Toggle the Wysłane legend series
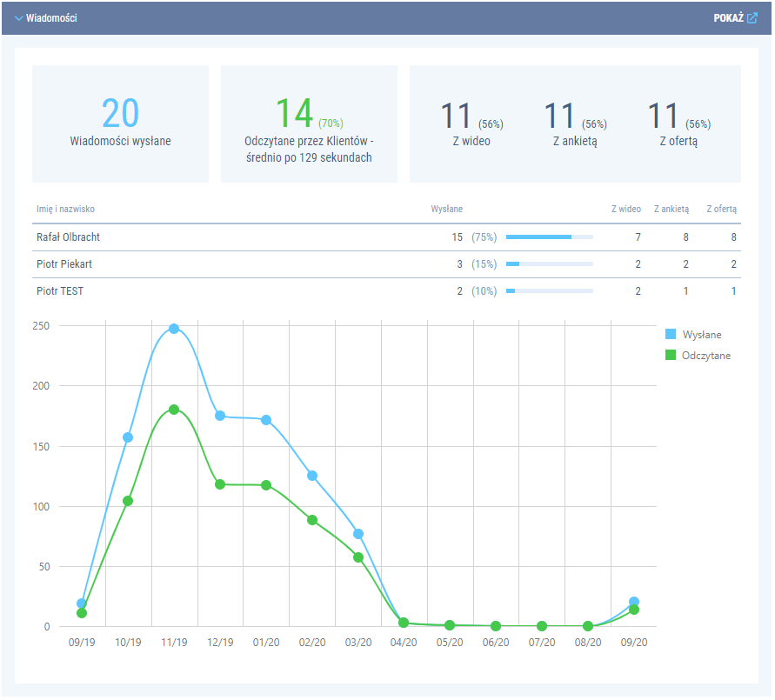775x700 pixels. pyautogui.click(x=701, y=335)
